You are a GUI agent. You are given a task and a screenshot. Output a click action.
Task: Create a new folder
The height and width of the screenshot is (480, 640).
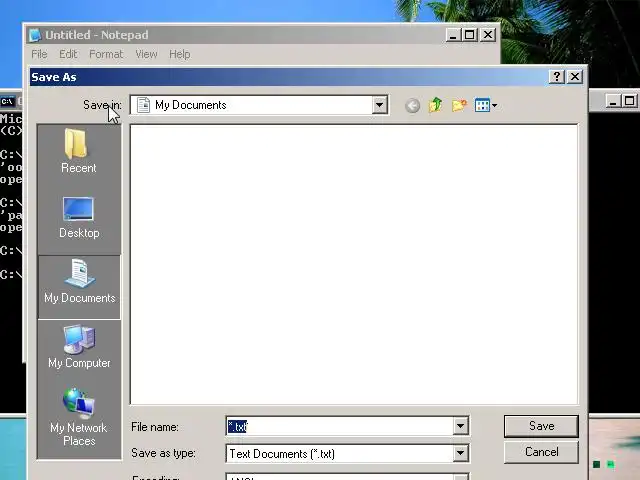[459, 105]
